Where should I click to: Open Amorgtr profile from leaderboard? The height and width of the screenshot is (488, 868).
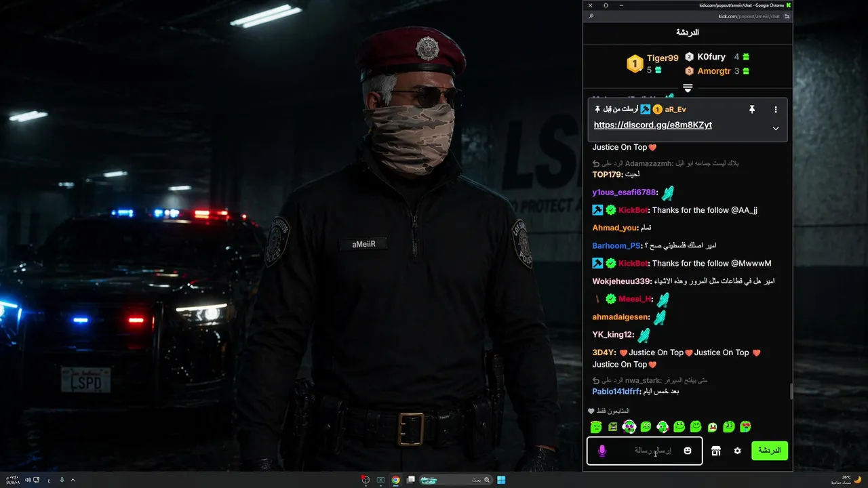pos(714,70)
